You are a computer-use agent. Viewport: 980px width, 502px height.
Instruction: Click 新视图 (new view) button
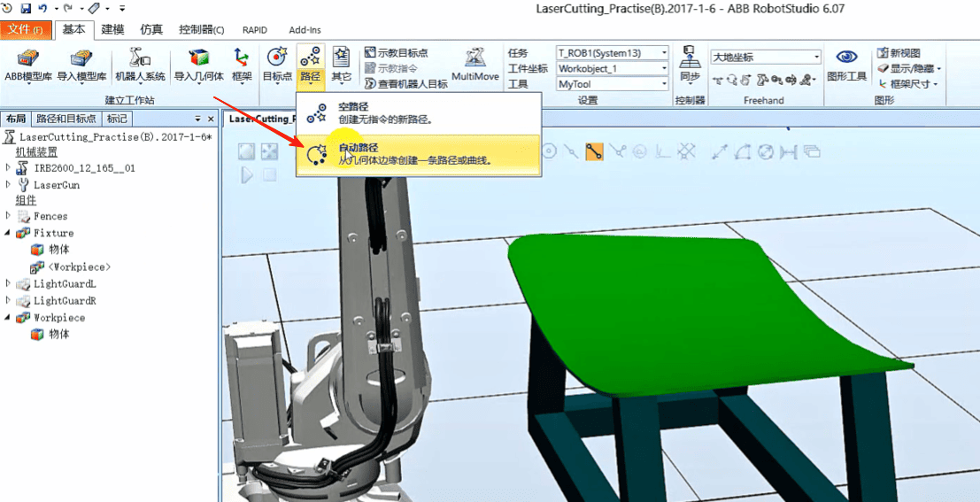[899, 53]
